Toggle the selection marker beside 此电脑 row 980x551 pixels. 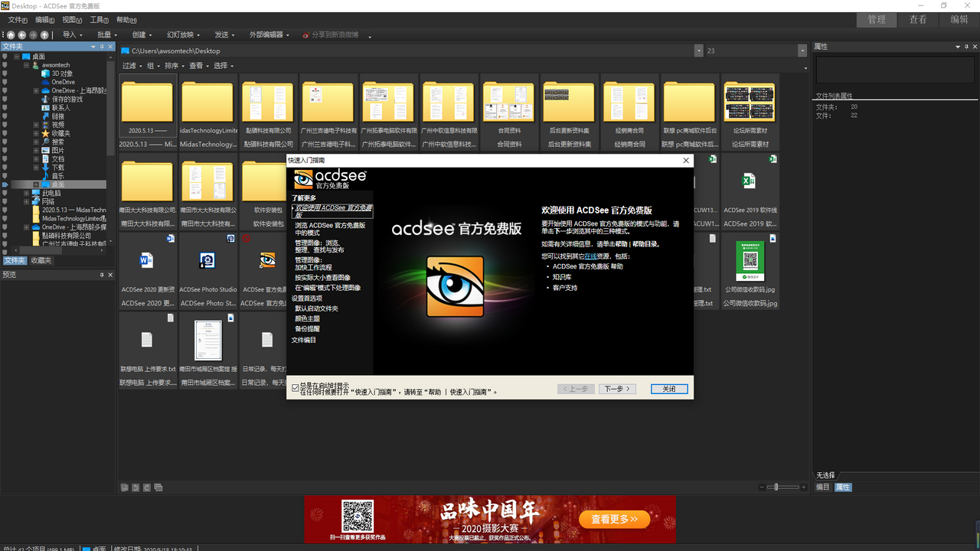click(x=5, y=193)
